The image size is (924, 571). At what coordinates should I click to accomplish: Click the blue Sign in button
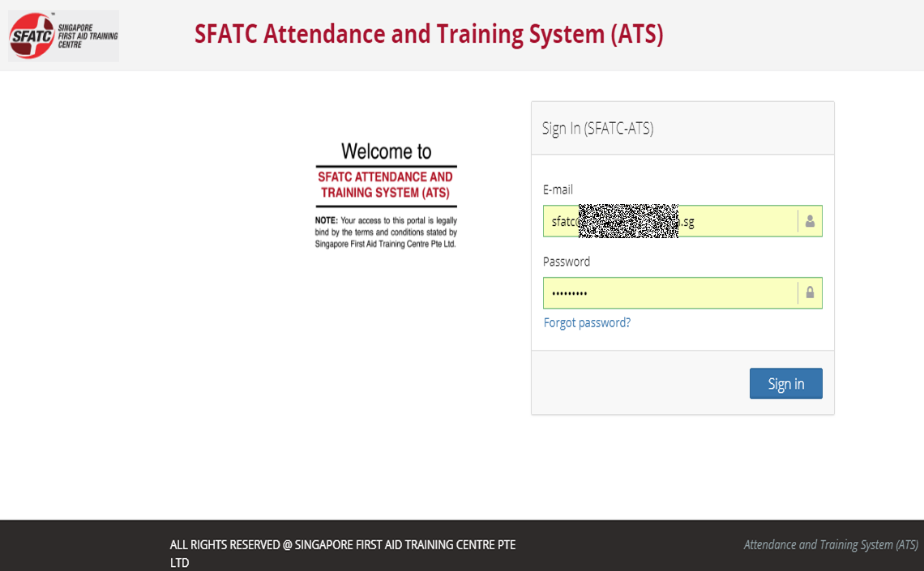point(785,384)
